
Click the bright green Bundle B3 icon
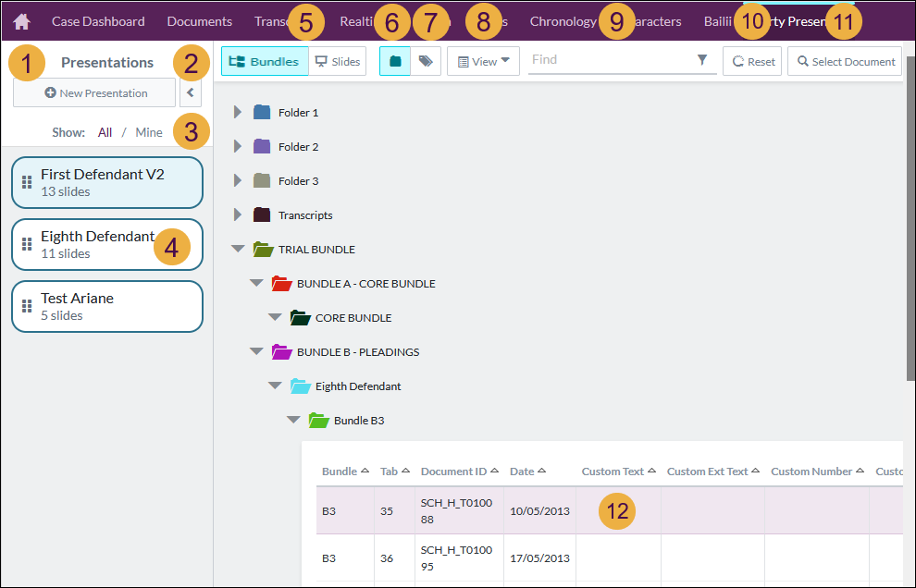tap(319, 421)
